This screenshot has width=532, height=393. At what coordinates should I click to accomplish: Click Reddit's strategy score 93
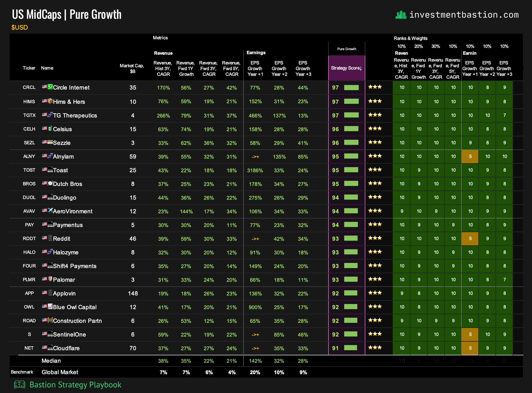point(335,238)
